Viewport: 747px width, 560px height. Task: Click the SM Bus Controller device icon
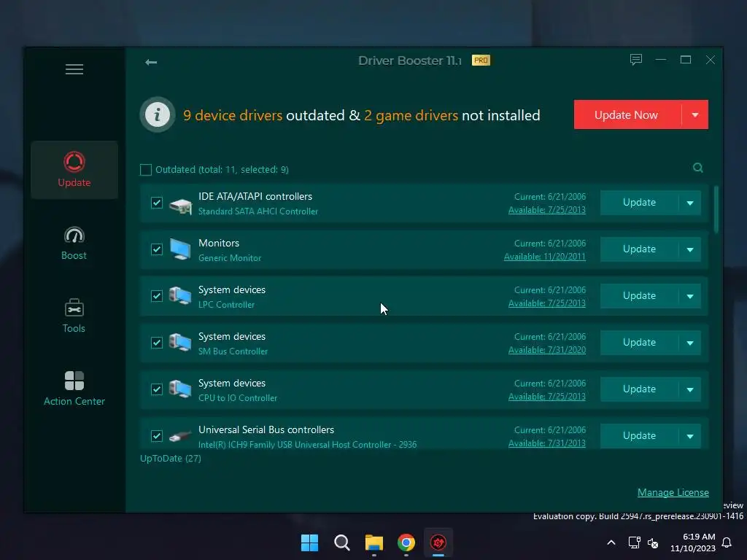(x=181, y=343)
